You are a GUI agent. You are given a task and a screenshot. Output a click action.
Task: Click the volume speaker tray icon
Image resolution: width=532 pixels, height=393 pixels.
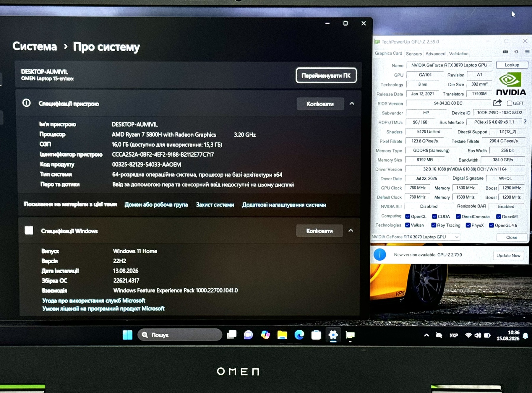(x=478, y=335)
